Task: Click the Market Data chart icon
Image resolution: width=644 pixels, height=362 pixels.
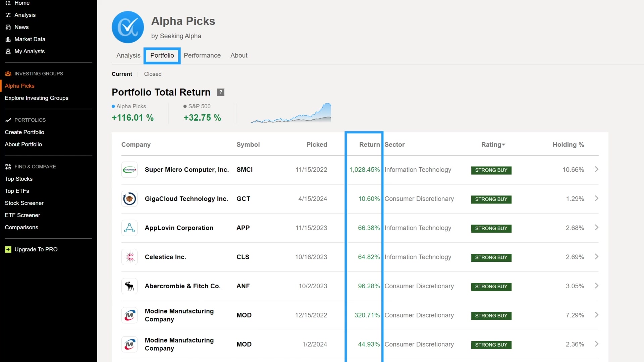Action: coord(8,39)
